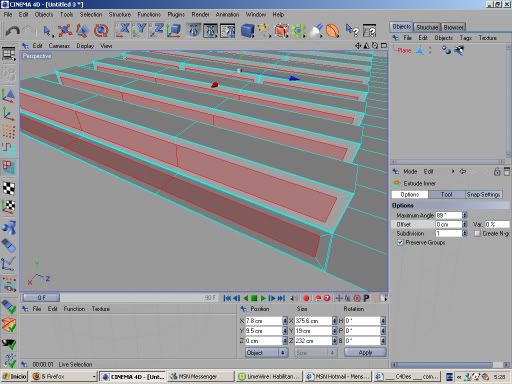Click the Undo arrow in the toolbar
The height and width of the screenshot is (384, 512).
(x=13, y=31)
